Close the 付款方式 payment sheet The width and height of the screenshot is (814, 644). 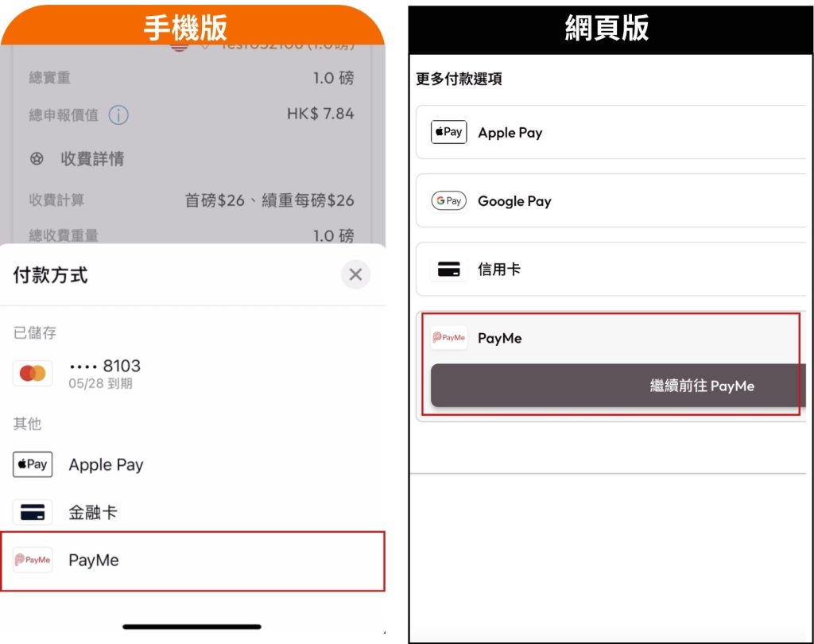(355, 275)
